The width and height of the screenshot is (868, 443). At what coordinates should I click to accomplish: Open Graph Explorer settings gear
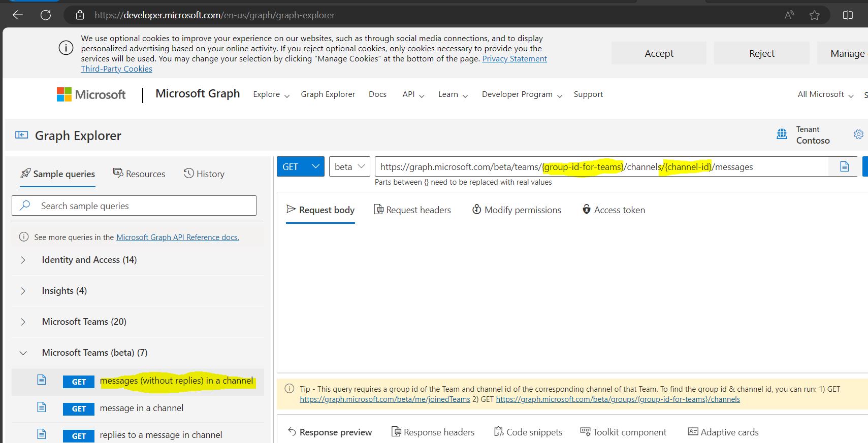tap(858, 134)
